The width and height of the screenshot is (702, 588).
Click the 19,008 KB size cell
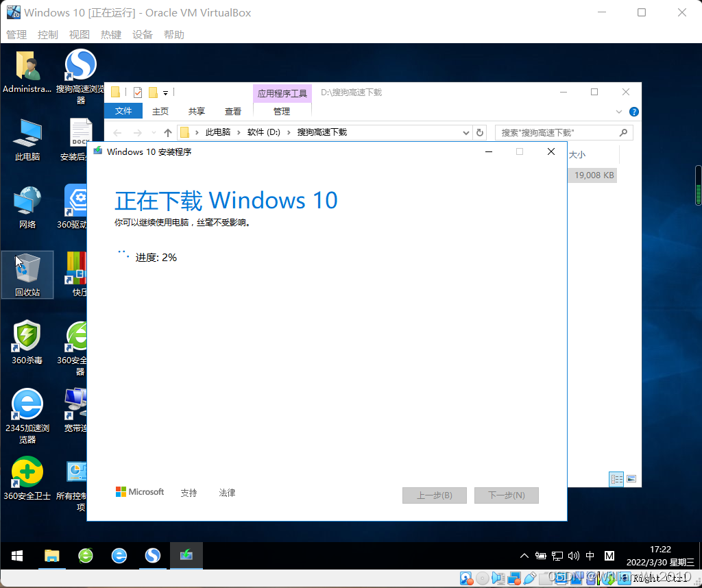594,175
